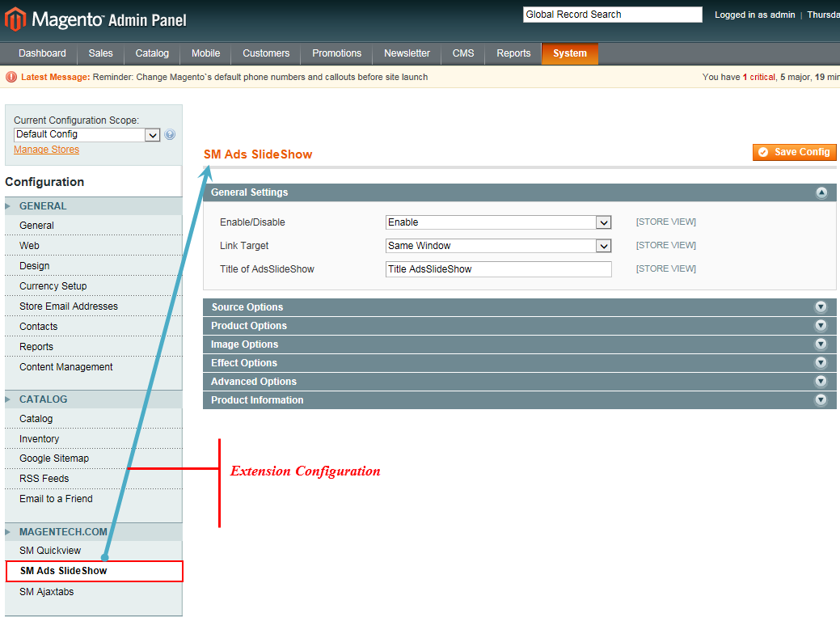Open Store Email Addresses in sidebar

tap(93, 306)
